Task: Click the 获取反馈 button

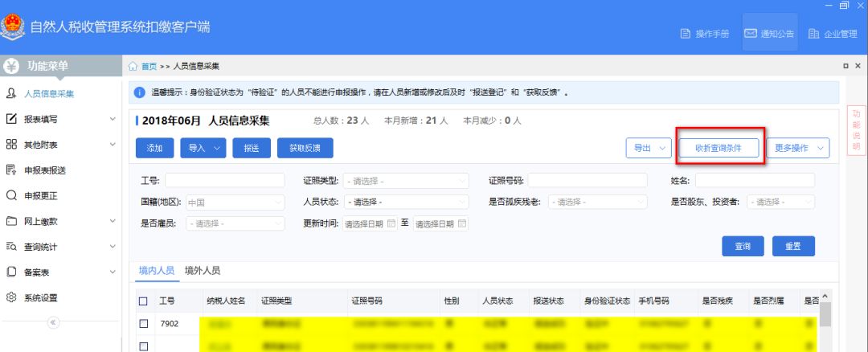Action: click(x=305, y=148)
